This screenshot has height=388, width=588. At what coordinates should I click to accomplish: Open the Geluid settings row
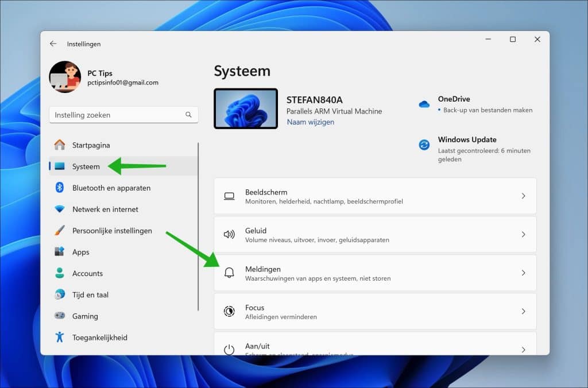[375, 235]
